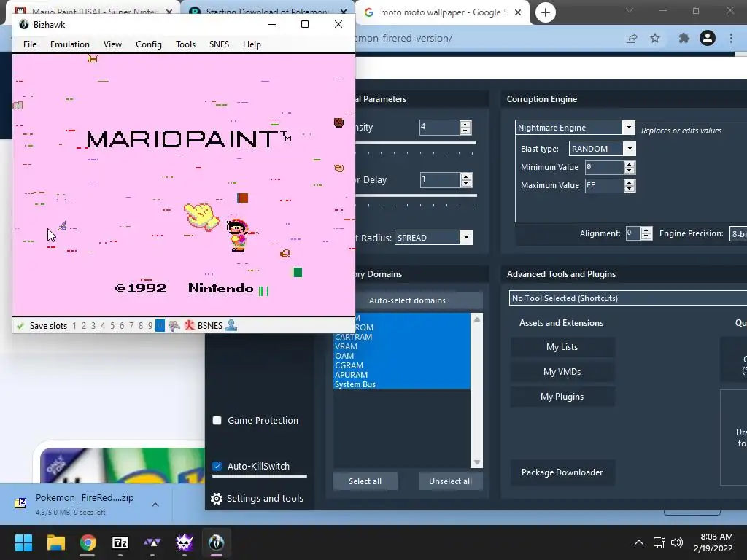Click the red kanji core icon beside BSNES
This screenshot has width=747, height=560.
190,326
